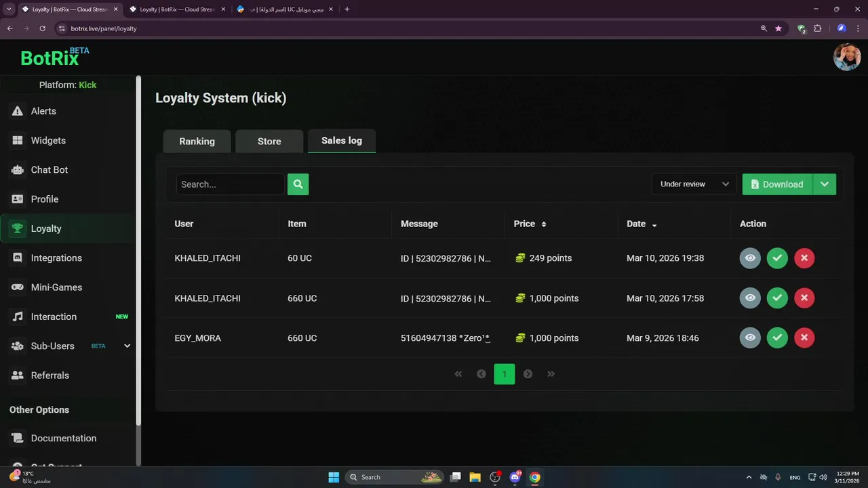The width and height of the screenshot is (868, 488).
Task: Open Discord from the taskbar
Action: [x=515, y=477]
